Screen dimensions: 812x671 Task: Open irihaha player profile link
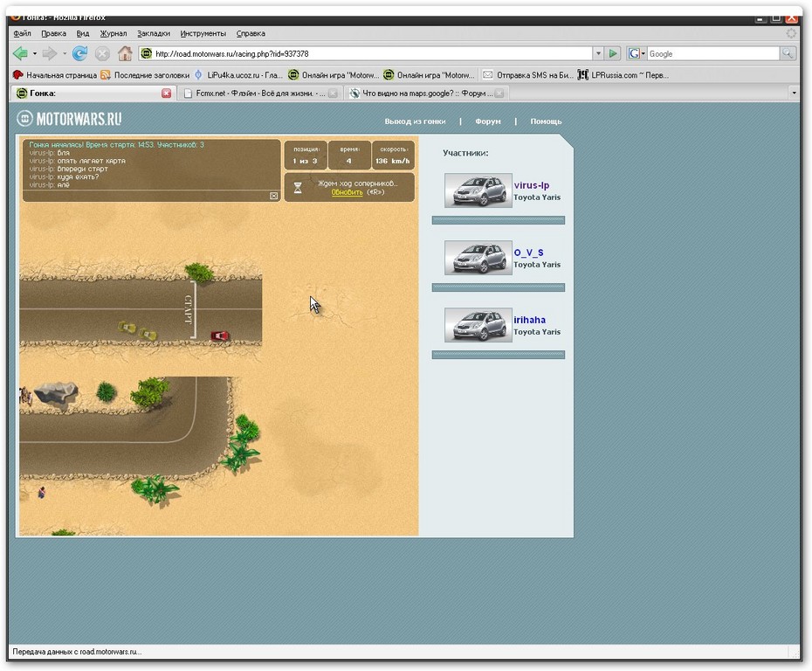point(529,320)
